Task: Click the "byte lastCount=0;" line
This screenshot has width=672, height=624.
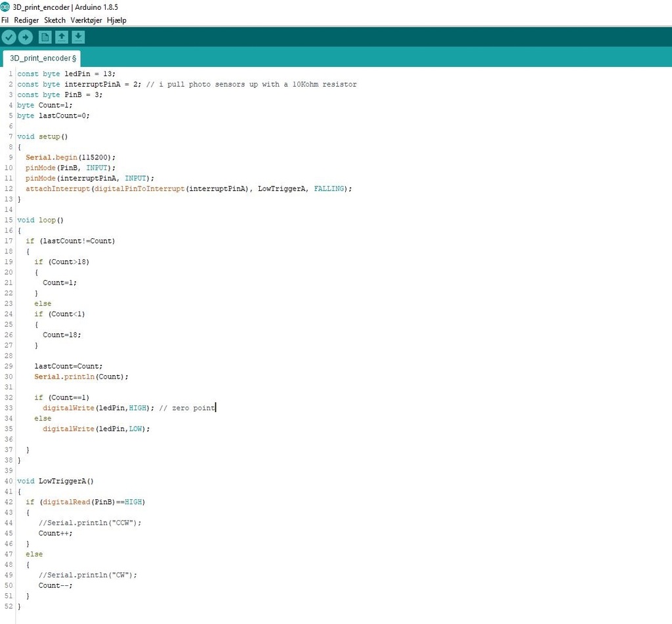Action: point(54,115)
